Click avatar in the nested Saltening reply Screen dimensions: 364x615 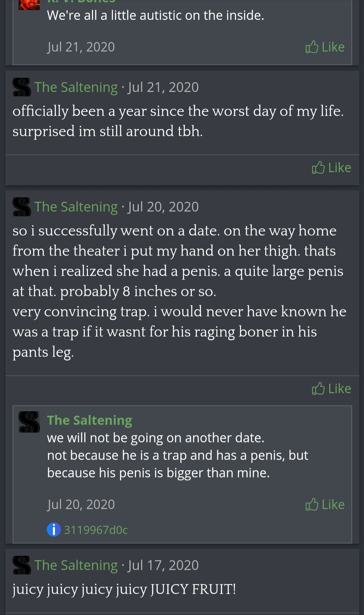29,422
